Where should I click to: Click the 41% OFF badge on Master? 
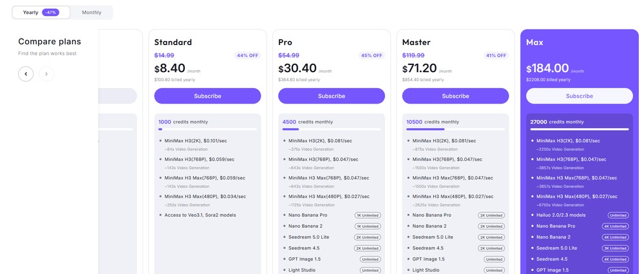496,55
